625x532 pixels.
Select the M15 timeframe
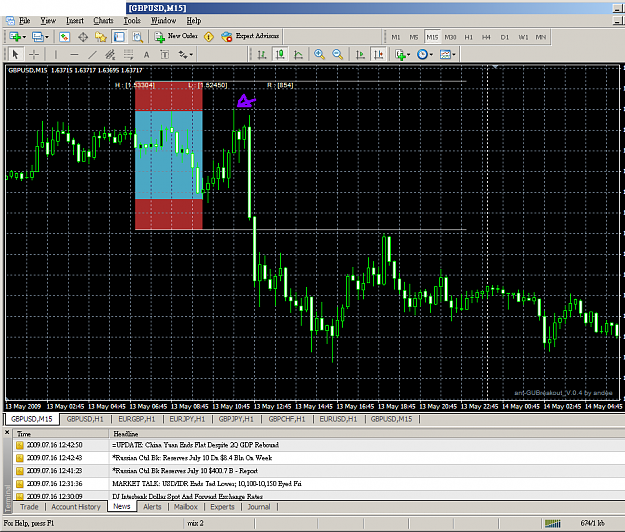point(432,37)
